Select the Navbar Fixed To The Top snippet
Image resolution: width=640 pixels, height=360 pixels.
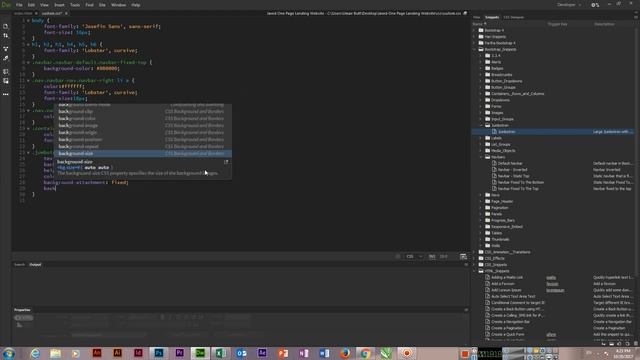(518, 189)
